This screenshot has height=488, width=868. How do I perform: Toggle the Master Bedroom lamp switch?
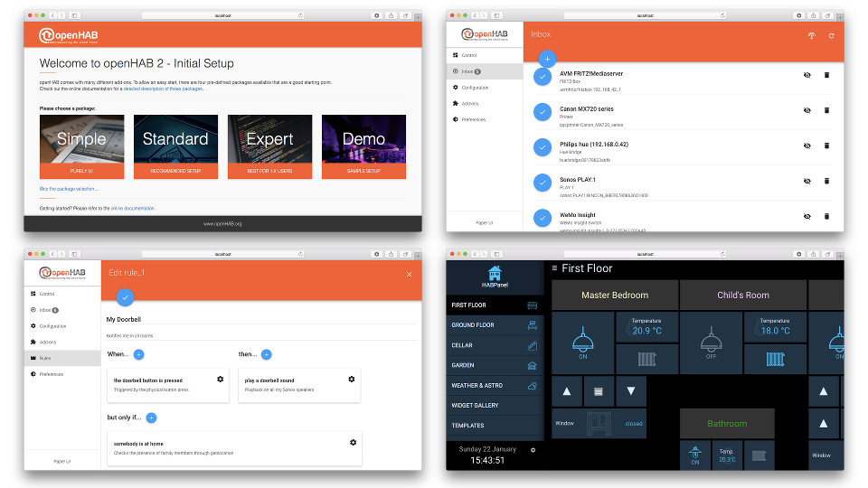[x=582, y=343]
